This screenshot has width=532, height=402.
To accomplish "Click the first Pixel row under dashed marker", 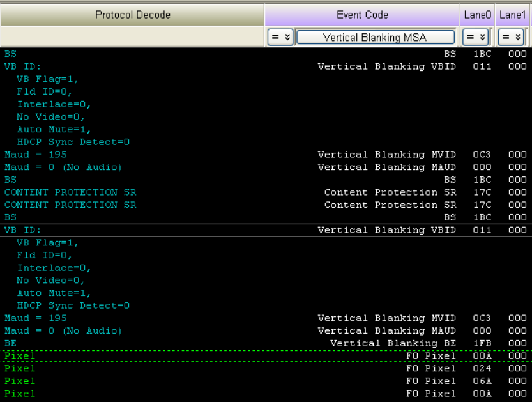I will click(266, 356).
